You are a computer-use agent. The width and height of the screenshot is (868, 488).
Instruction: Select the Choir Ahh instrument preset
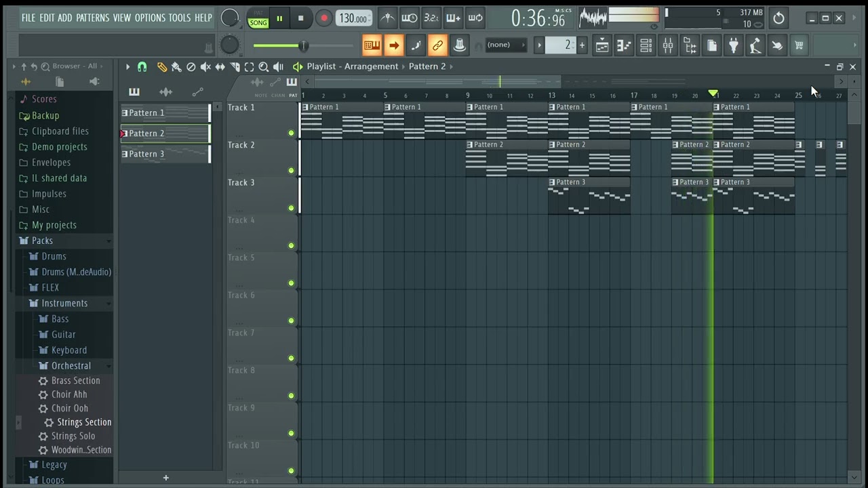coord(69,394)
